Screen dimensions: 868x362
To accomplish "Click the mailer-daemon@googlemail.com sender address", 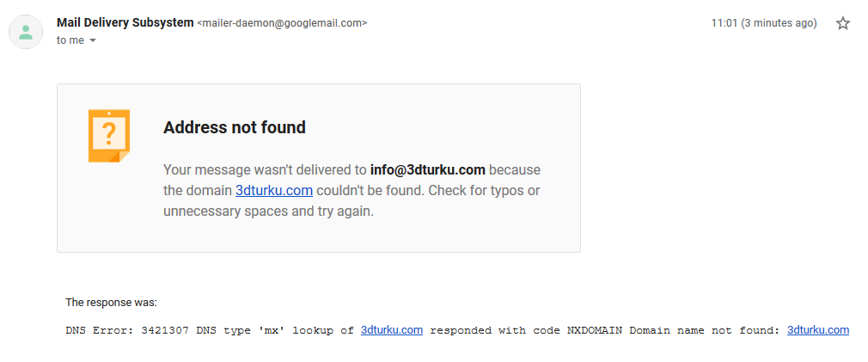I will point(282,23).
